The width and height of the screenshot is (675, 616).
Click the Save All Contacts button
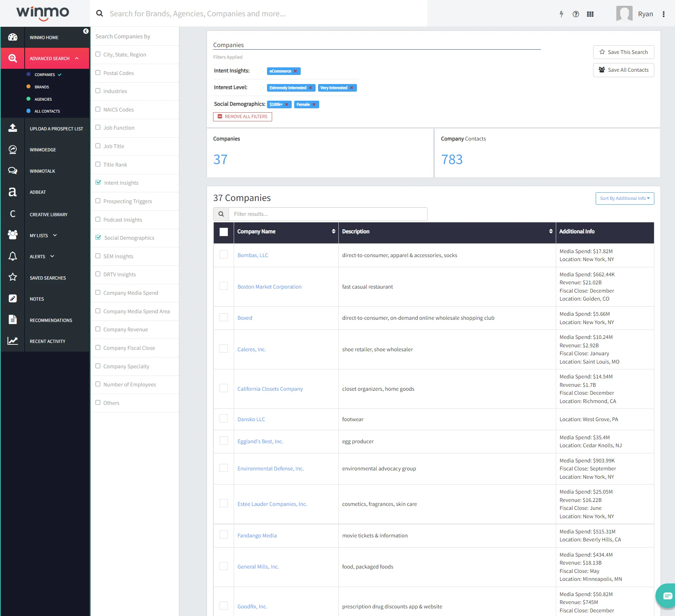click(x=624, y=70)
